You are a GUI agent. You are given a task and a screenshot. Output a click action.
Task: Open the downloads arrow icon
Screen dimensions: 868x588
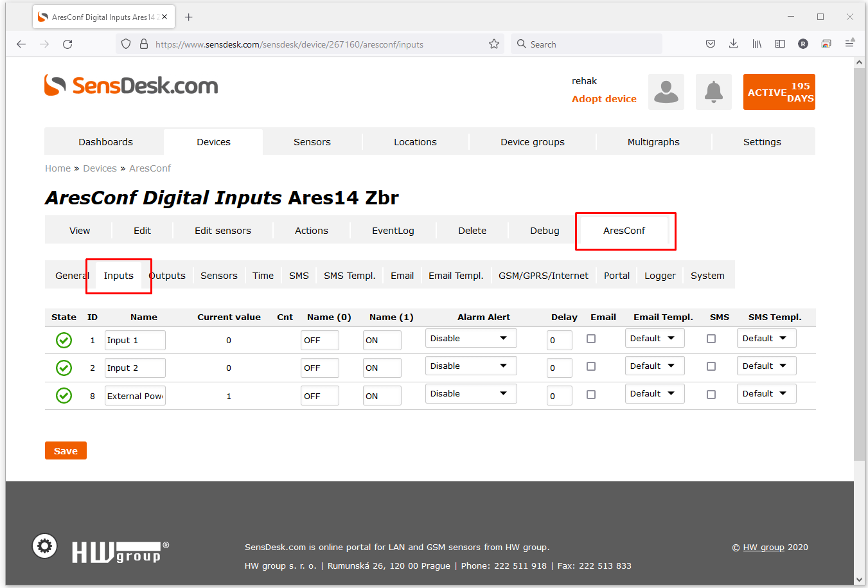(x=734, y=44)
